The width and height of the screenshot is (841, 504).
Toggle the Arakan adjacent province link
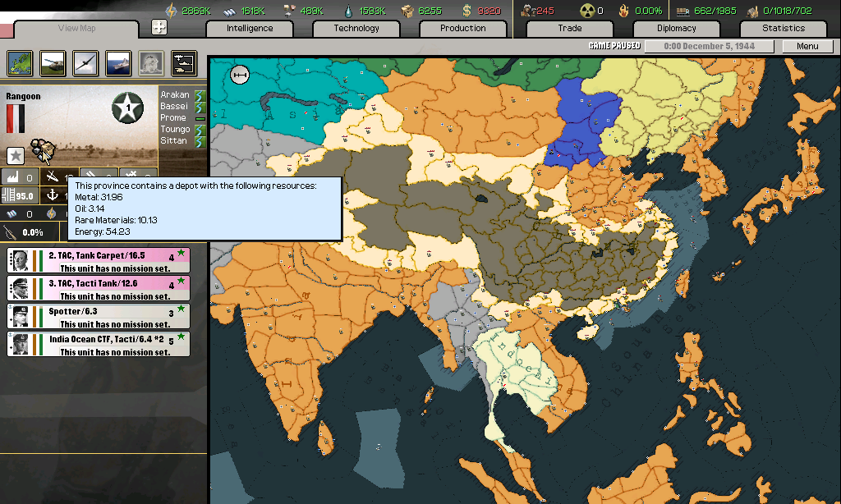click(199, 95)
